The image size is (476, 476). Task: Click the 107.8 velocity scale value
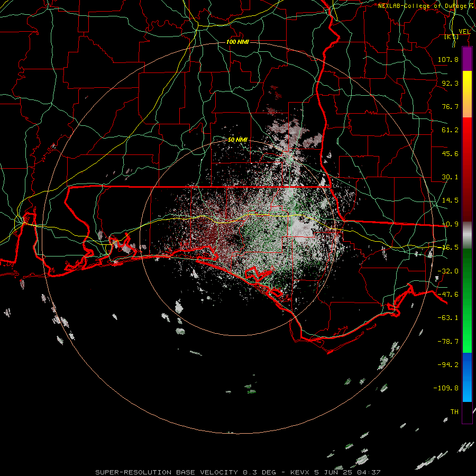click(x=448, y=59)
